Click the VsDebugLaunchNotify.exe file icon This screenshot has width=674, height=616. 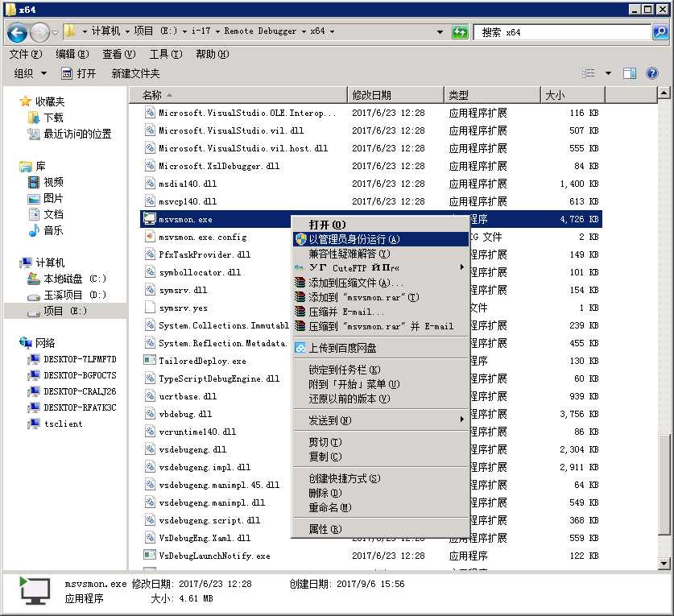[150, 555]
